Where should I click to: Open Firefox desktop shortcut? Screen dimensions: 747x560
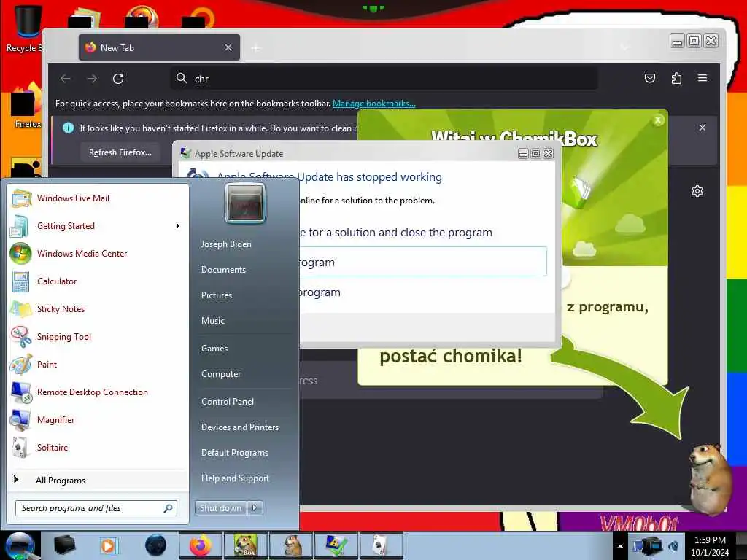26,106
